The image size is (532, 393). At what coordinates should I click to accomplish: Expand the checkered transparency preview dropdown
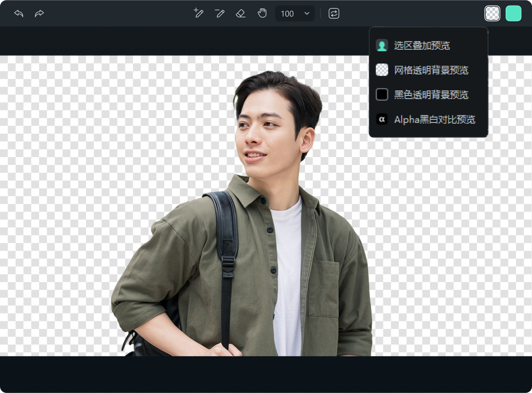493,13
